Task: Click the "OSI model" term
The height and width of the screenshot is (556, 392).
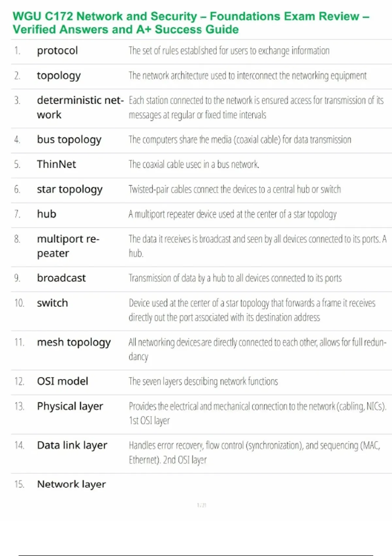Action: point(62,381)
